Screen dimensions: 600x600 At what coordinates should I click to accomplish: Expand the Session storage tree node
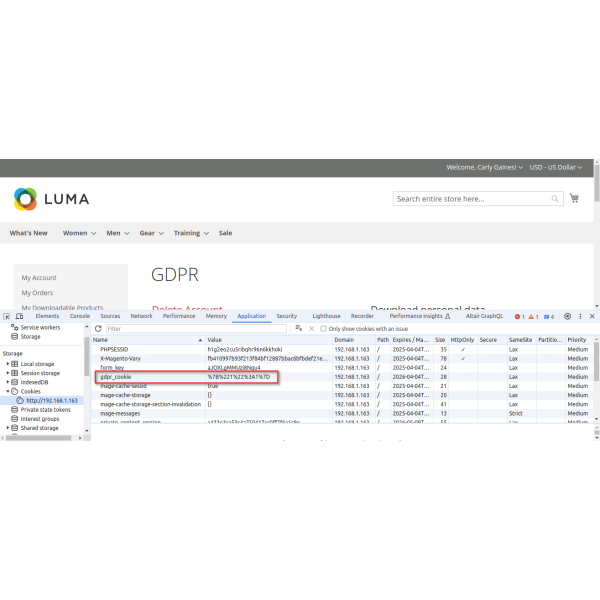pos(8,373)
